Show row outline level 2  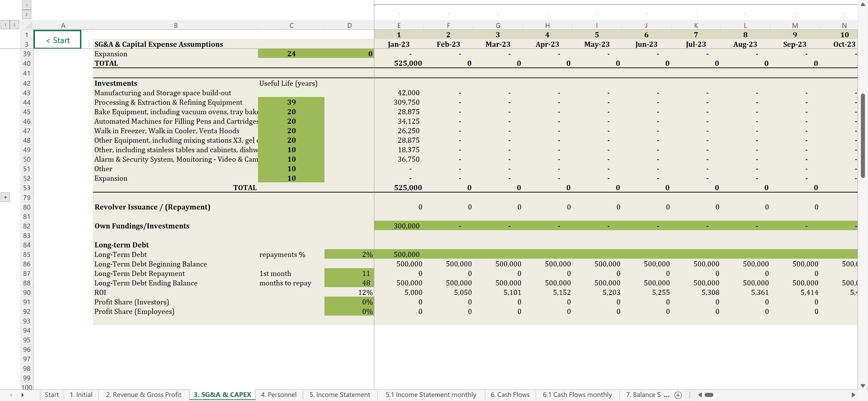(x=14, y=24)
